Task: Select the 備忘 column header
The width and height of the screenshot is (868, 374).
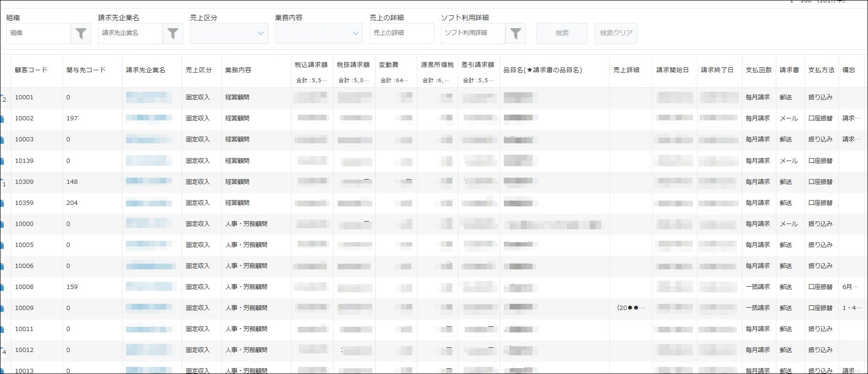Action: coord(849,70)
